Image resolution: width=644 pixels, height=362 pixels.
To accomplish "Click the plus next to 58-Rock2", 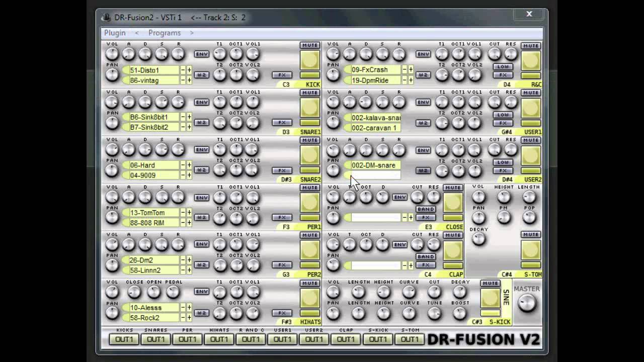I will (189, 318).
